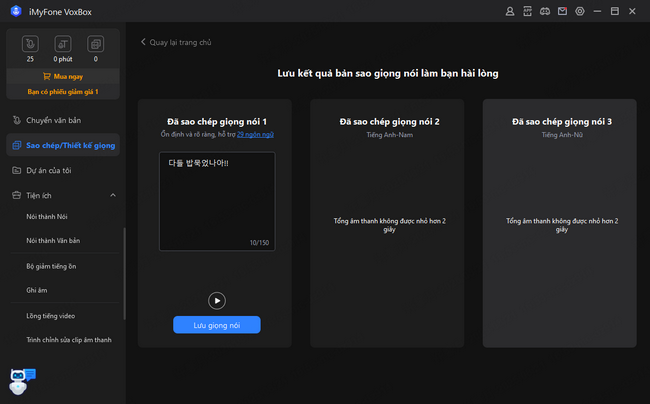Open the settings gear icon
Viewport: 650px width, 404px height.
coord(580,11)
